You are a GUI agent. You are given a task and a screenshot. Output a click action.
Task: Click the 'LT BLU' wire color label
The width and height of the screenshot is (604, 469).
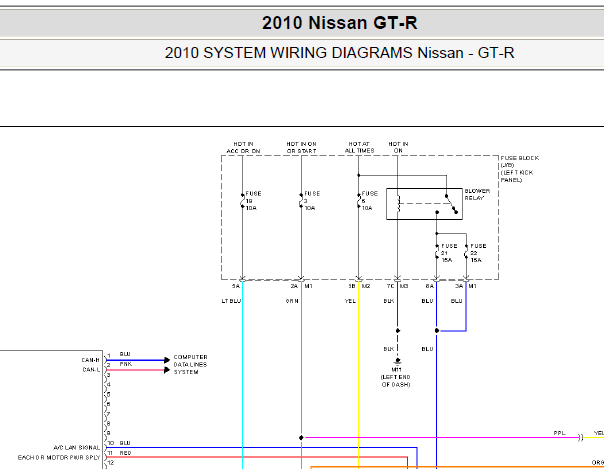[x=231, y=300]
